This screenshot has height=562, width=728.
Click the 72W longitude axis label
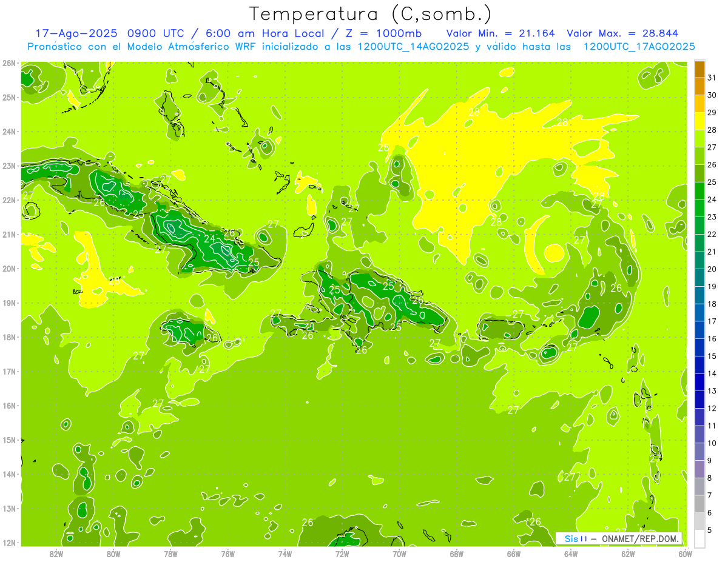[342, 554]
